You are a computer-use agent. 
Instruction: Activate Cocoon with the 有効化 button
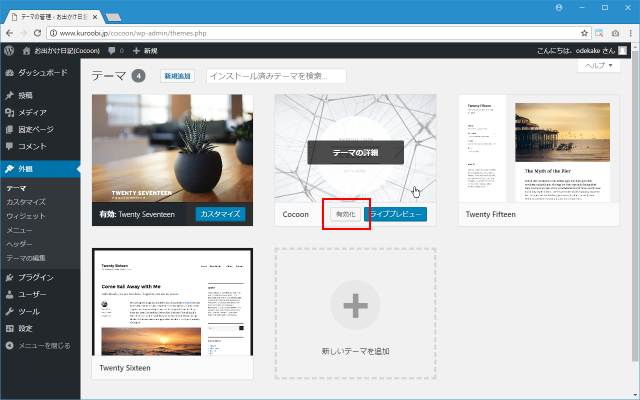tap(345, 214)
